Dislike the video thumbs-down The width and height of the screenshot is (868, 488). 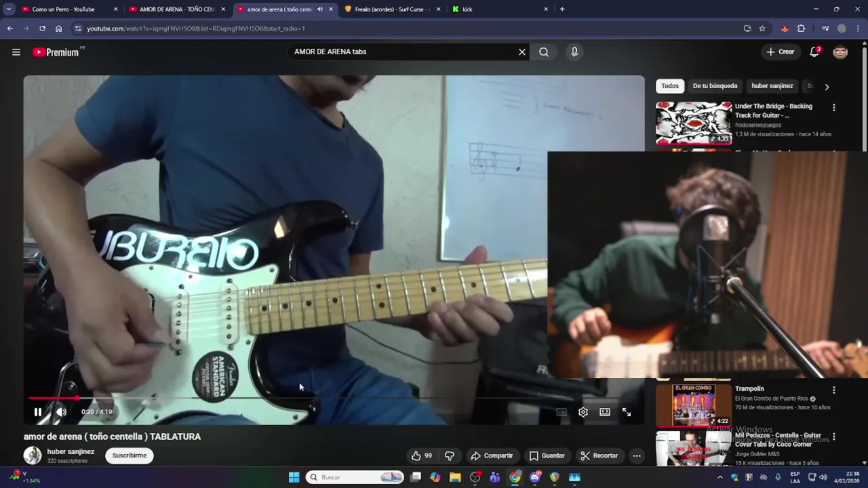pos(449,455)
